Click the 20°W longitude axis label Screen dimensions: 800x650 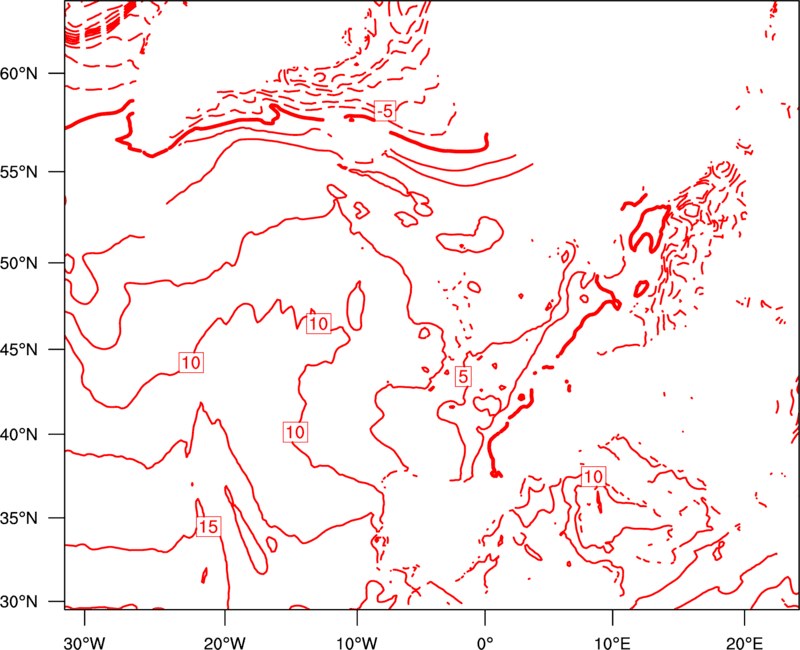(x=225, y=643)
